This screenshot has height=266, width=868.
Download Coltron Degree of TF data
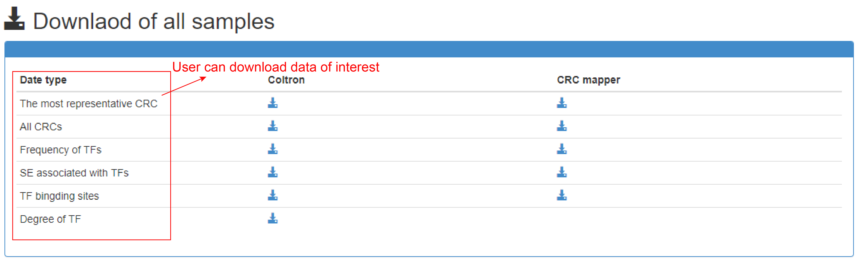click(x=273, y=218)
